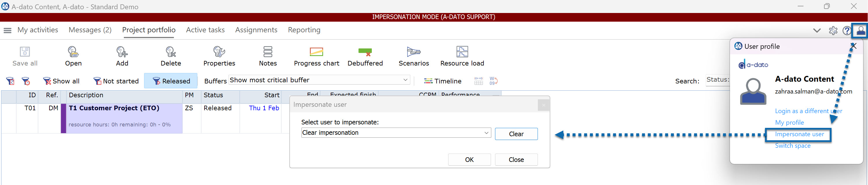Click the purple color bar of T01

click(x=63, y=118)
